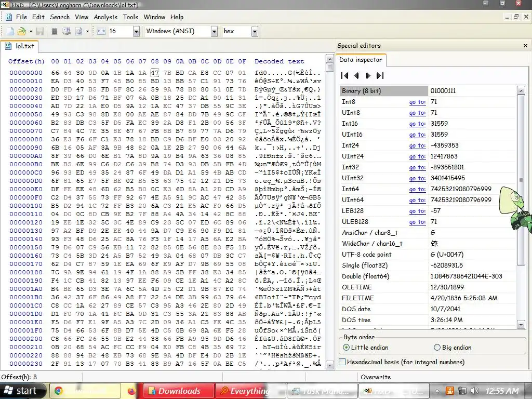Click go to link for UInt16
Screen dimensions: 532x399
click(x=417, y=135)
